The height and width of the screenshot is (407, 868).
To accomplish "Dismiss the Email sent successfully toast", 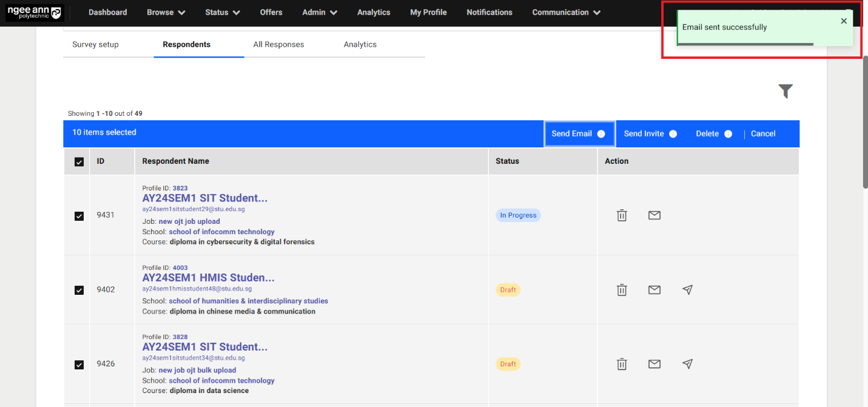I will 844,21.
